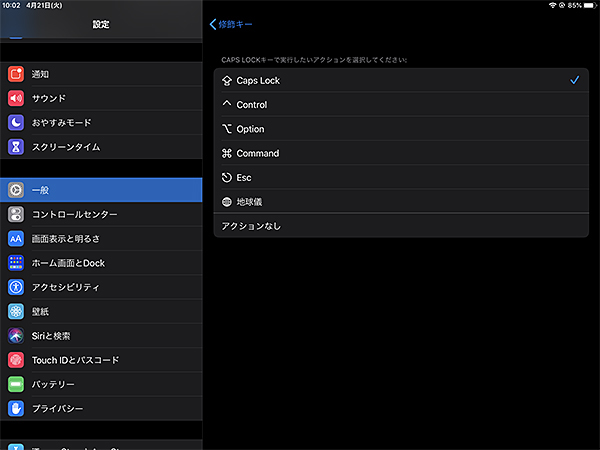600x450 pixels.
Task: Tap the スクリーンタイム hourglass icon
Action: 16,147
